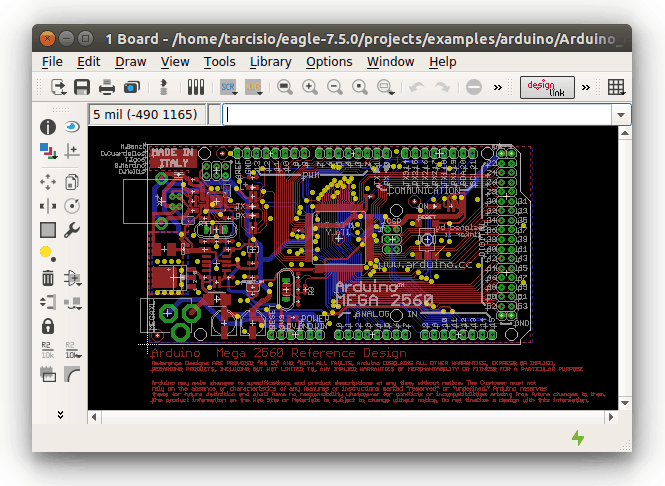Click the horizontal scrollbar left arrow
The image size is (665, 486).
point(94,417)
